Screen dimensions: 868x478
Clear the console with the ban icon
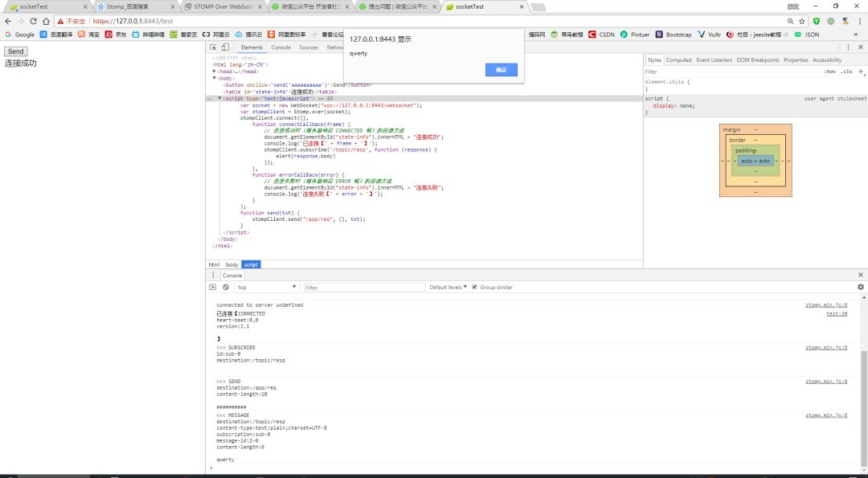[x=226, y=287]
